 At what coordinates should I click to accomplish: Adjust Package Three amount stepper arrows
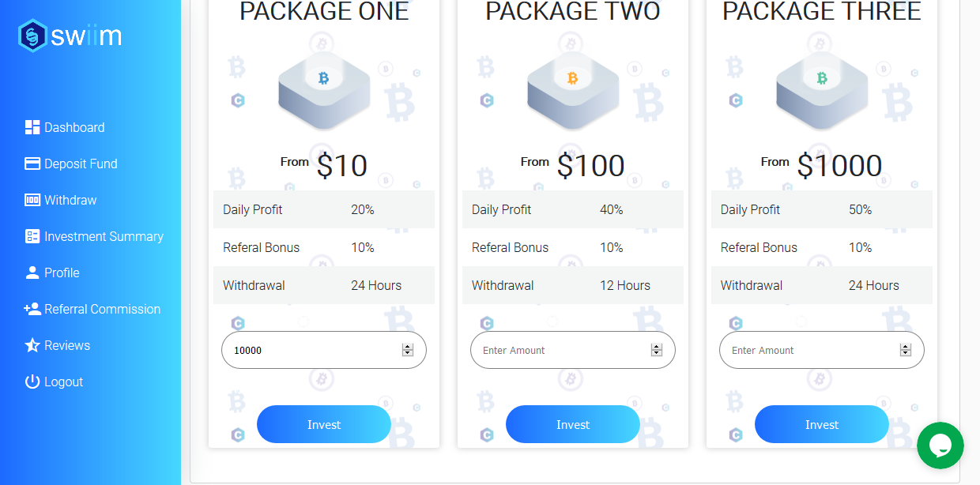coord(906,350)
